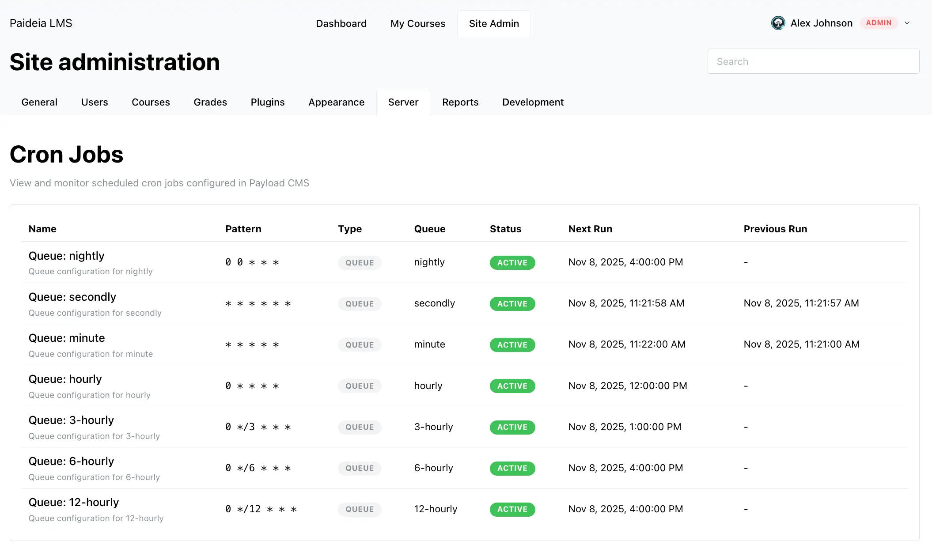Switch to the General tab

coord(39,102)
